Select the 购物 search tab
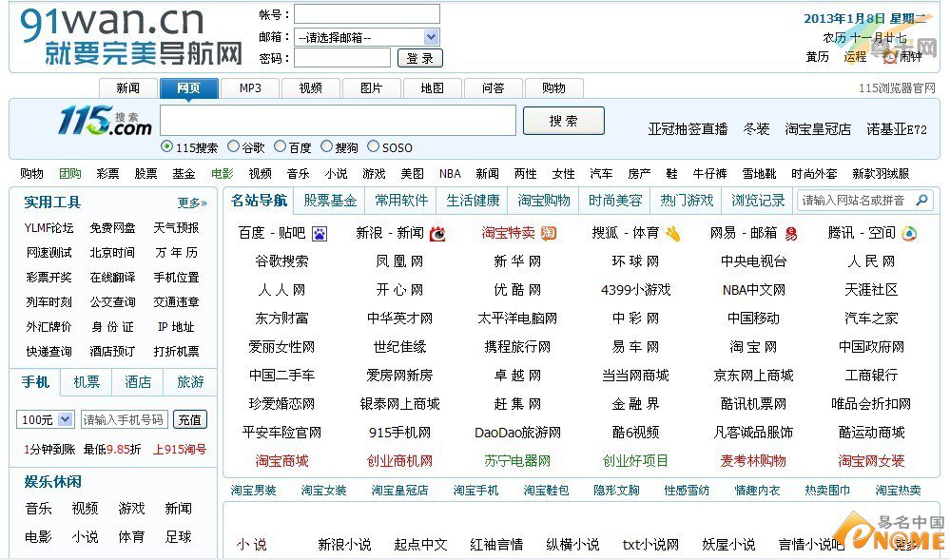Image resolution: width=950 pixels, height=560 pixels. click(x=553, y=88)
